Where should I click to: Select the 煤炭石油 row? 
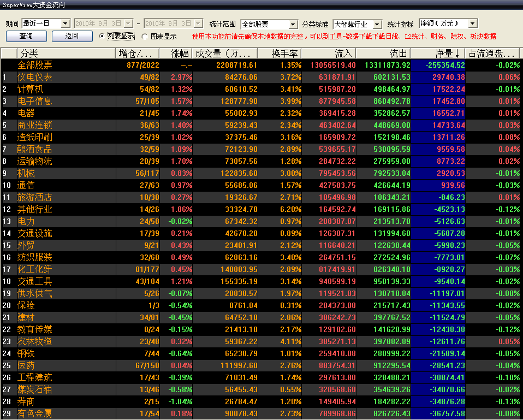(x=261, y=389)
